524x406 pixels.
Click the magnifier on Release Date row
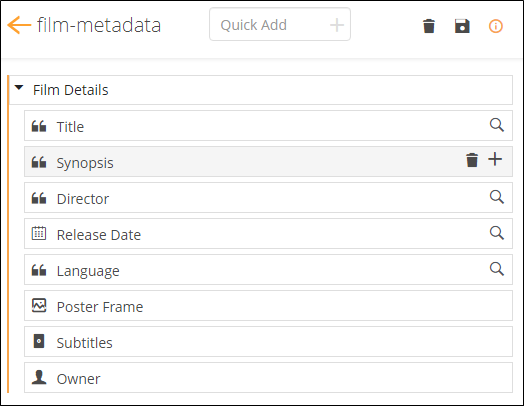(x=497, y=233)
